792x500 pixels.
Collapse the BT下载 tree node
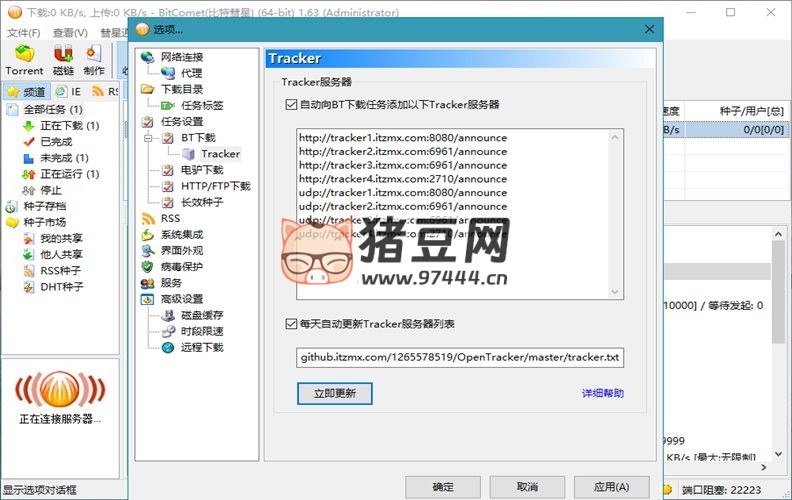pyautogui.click(x=146, y=138)
